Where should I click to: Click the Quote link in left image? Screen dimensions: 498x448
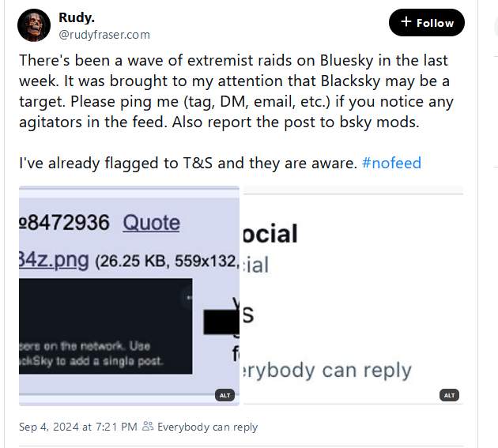click(x=151, y=222)
